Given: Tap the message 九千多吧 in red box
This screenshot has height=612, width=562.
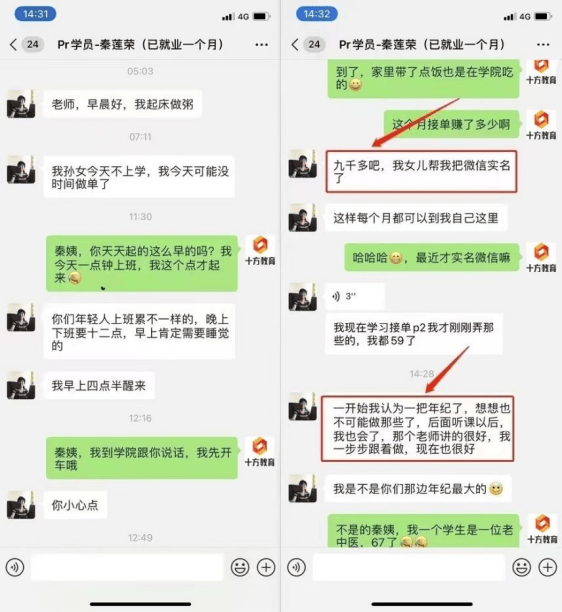Looking at the screenshot, I should [422, 172].
